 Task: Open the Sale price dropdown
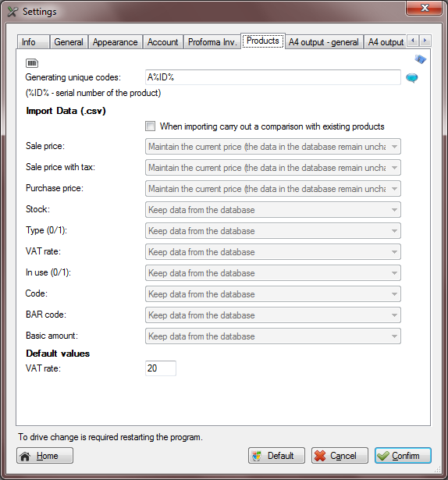tap(273, 147)
